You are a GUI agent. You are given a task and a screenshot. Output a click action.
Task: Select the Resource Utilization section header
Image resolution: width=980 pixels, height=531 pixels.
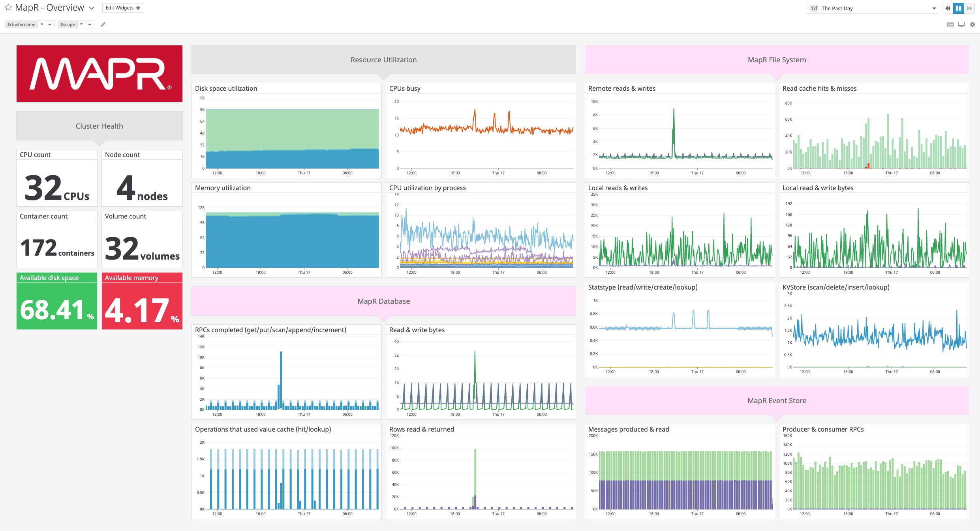[383, 60]
